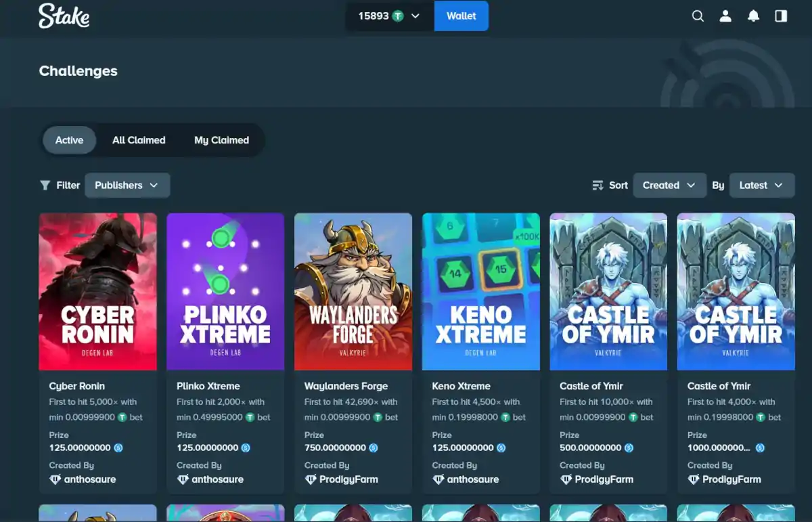The image size is (812, 522).
Task: Click 'First to hit 2,000× with' text
Action: click(221, 402)
